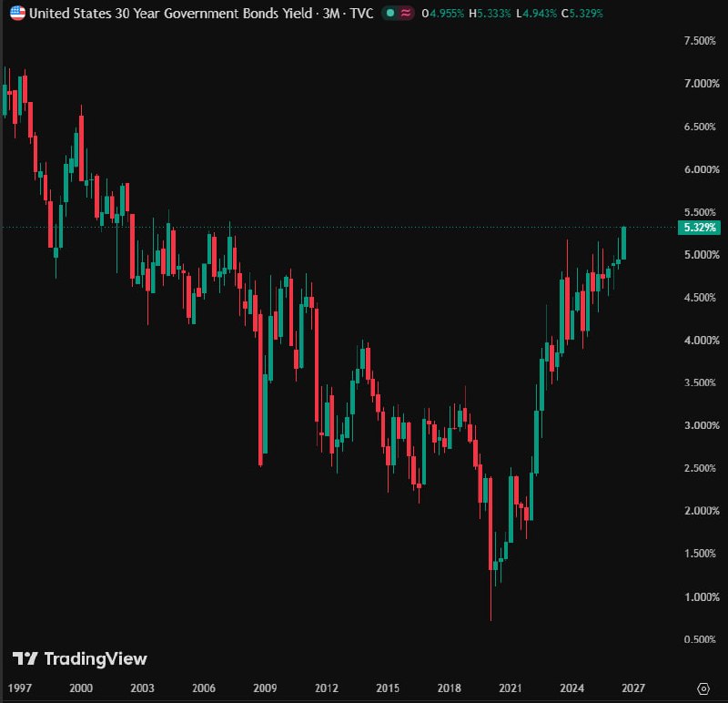Click the 2003 time axis label
The image size is (728, 703).
(142, 688)
